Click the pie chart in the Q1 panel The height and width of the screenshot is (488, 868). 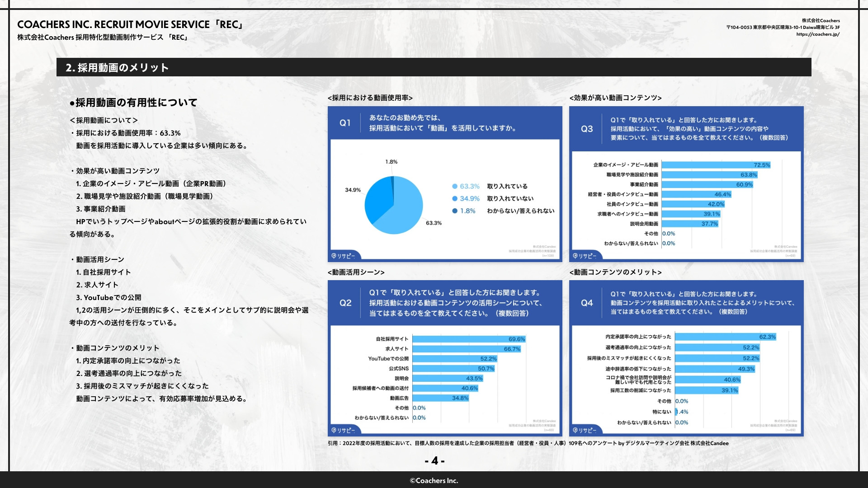click(394, 205)
